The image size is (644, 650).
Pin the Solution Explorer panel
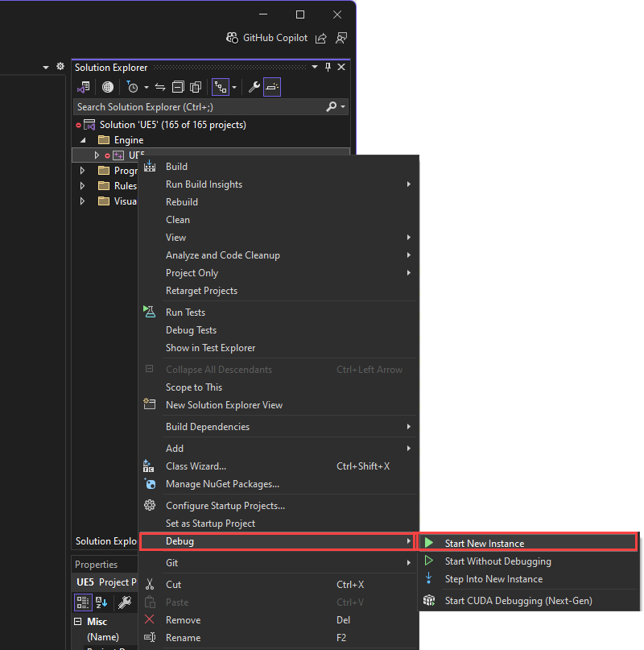328,67
